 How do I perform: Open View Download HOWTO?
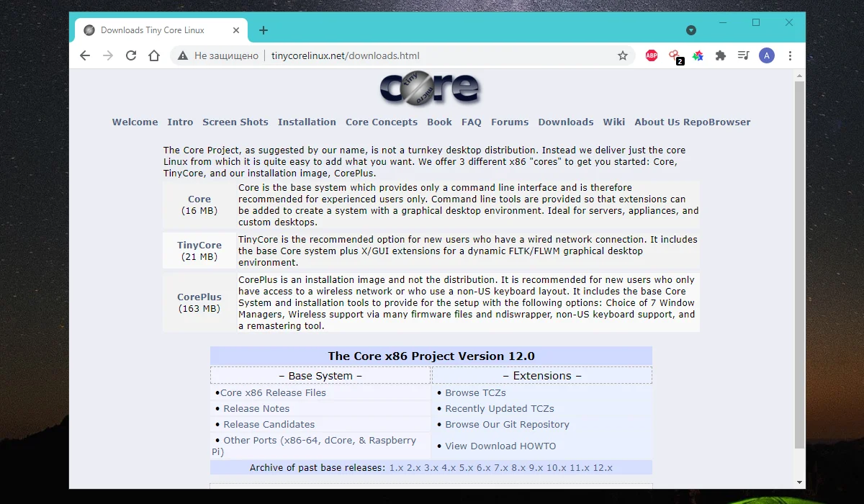(500, 446)
